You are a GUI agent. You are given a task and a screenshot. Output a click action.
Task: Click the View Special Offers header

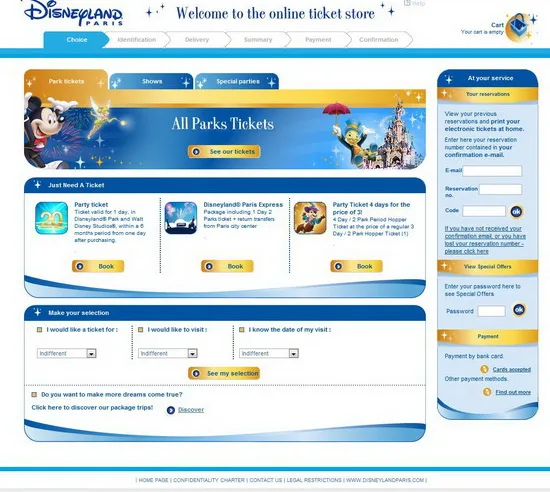tap(488, 267)
